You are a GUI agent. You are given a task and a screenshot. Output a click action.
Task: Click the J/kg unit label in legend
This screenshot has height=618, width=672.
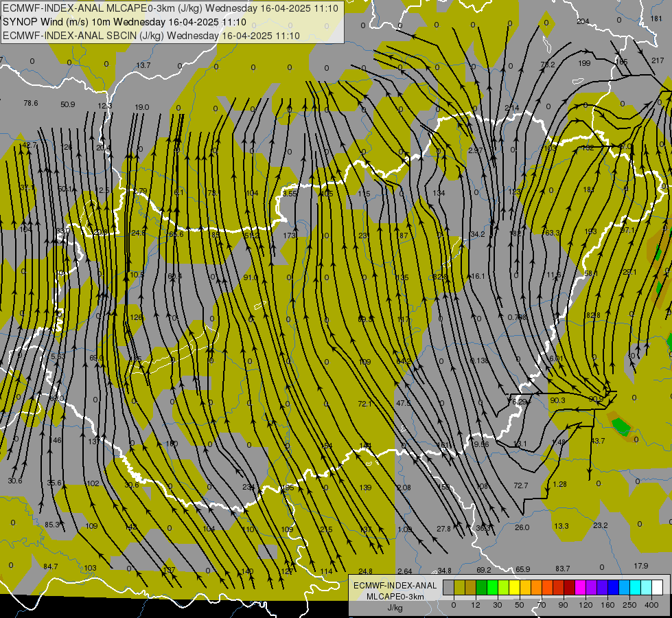click(x=395, y=608)
